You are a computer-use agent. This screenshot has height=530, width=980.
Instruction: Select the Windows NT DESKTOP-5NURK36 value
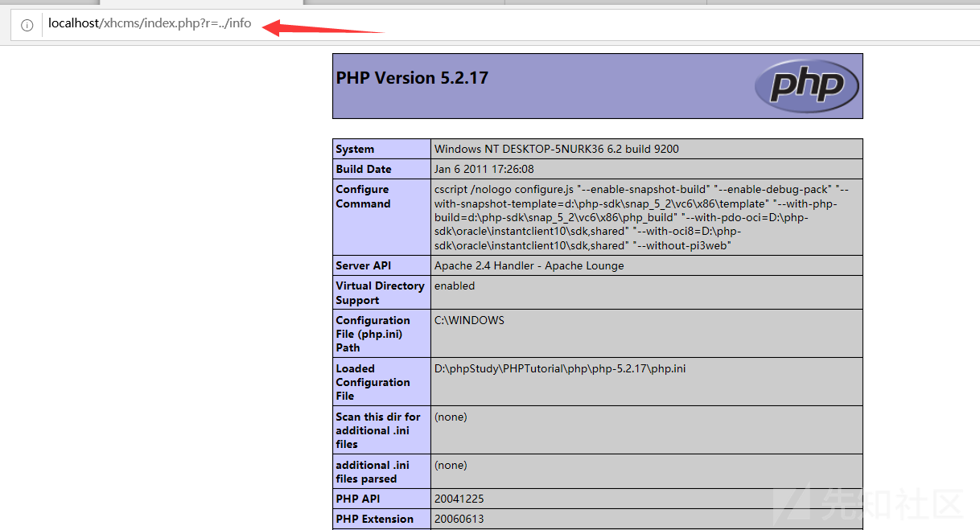556,149
